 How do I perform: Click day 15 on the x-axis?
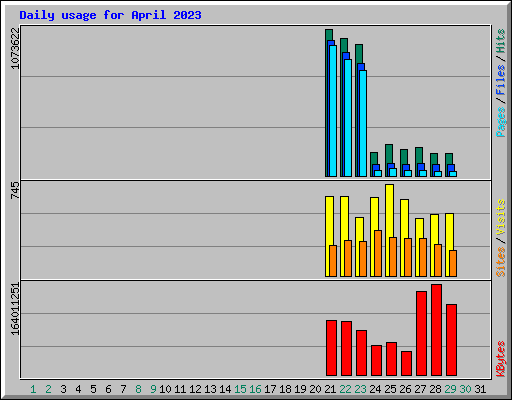click(x=240, y=389)
